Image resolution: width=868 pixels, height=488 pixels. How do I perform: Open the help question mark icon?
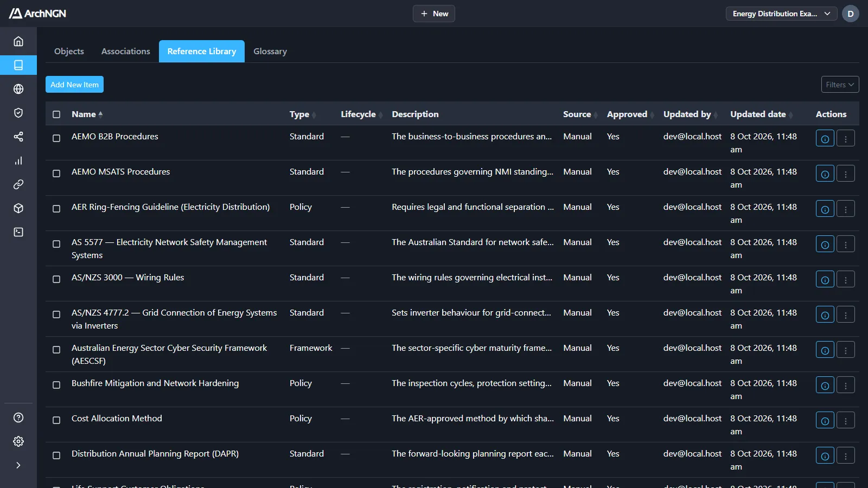(18, 418)
